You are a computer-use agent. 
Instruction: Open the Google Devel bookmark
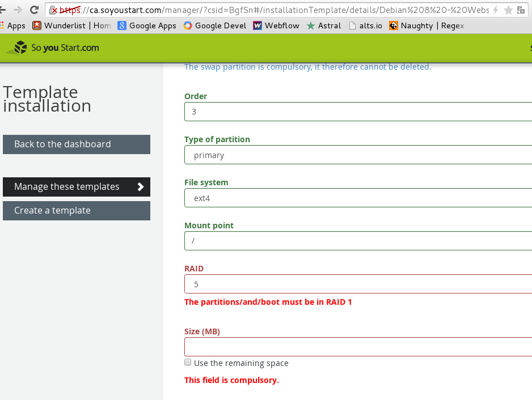[x=215, y=25]
